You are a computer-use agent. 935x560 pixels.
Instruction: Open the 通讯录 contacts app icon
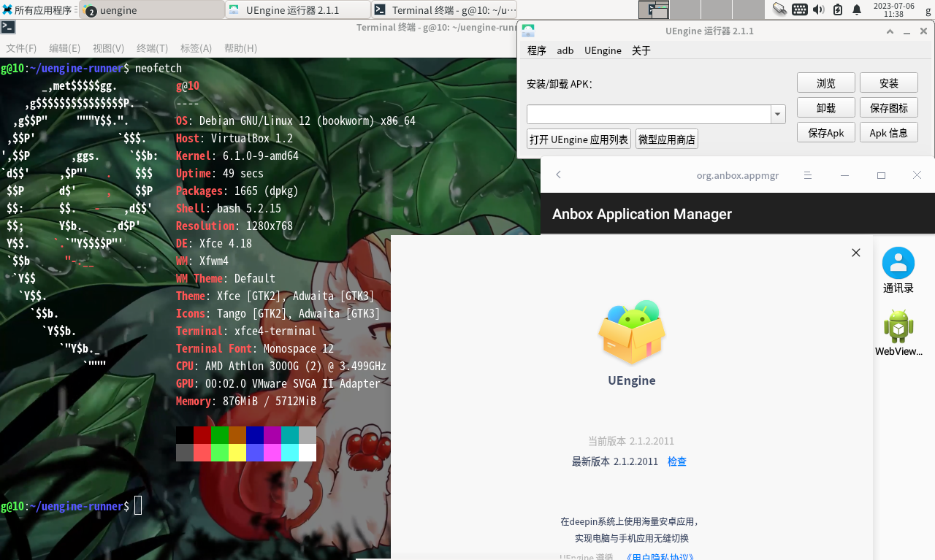tap(898, 270)
